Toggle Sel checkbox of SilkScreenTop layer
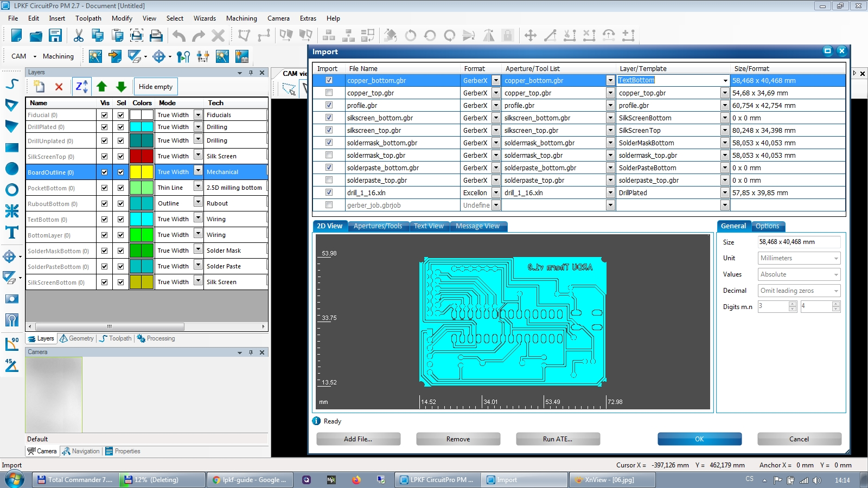The height and width of the screenshot is (488, 868). (121, 156)
